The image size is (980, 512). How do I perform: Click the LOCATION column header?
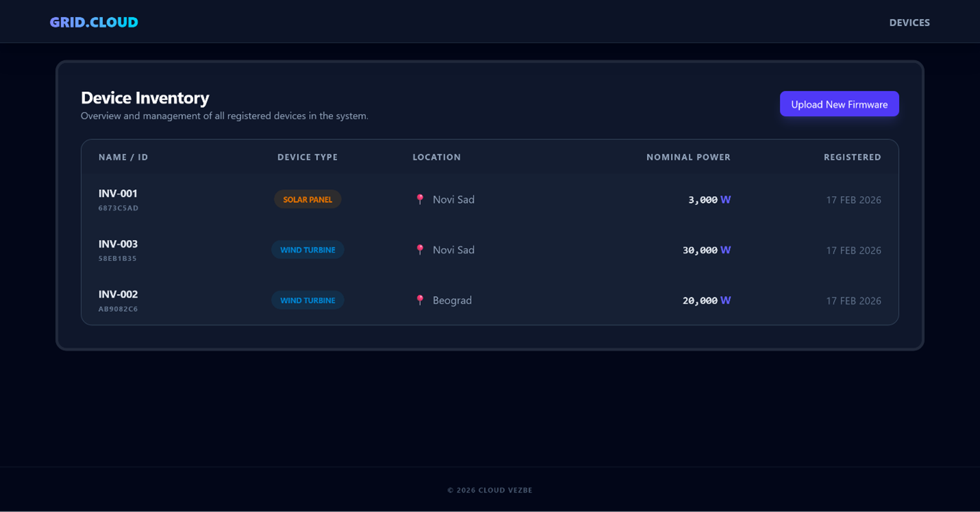point(437,157)
